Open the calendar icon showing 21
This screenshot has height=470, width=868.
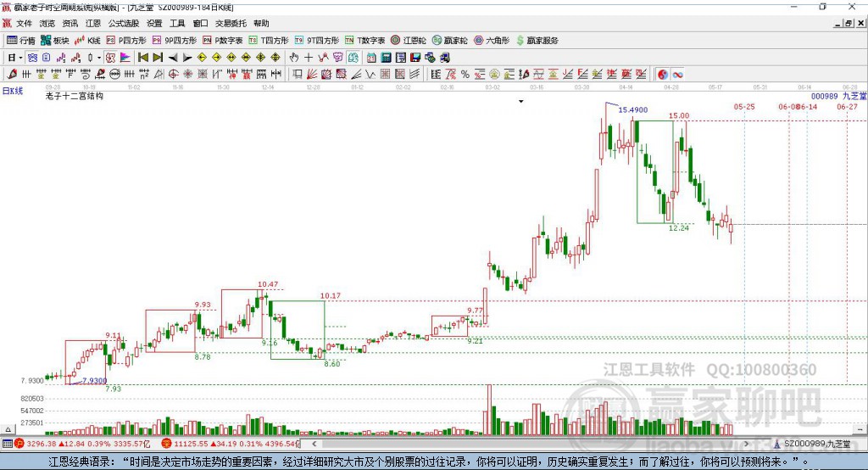coord(371,57)
